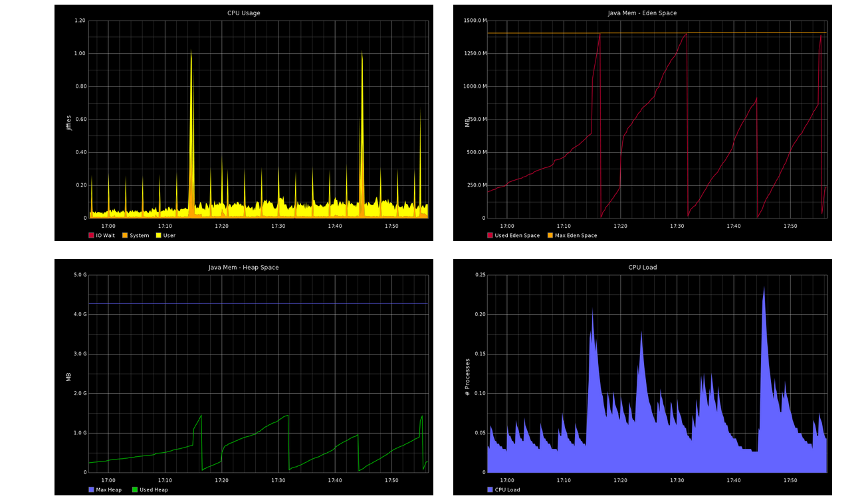Viewport: 866px width, 504px height.
Task: Select the 'Max Eden Space' legend label
Action: (576, 236)
